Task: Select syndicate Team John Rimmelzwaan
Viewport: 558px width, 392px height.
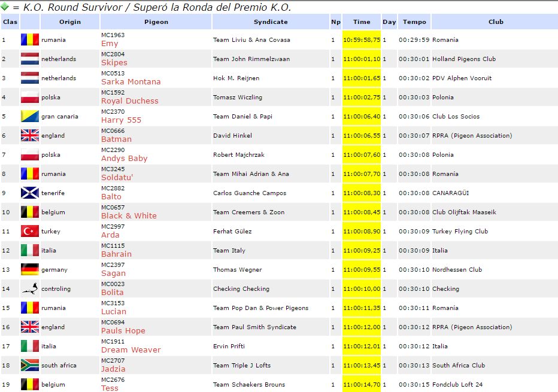Action: tap(251, 59)
